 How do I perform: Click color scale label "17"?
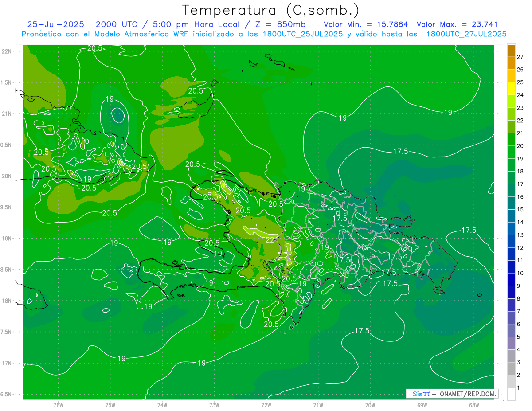click(x=520, y=184)
